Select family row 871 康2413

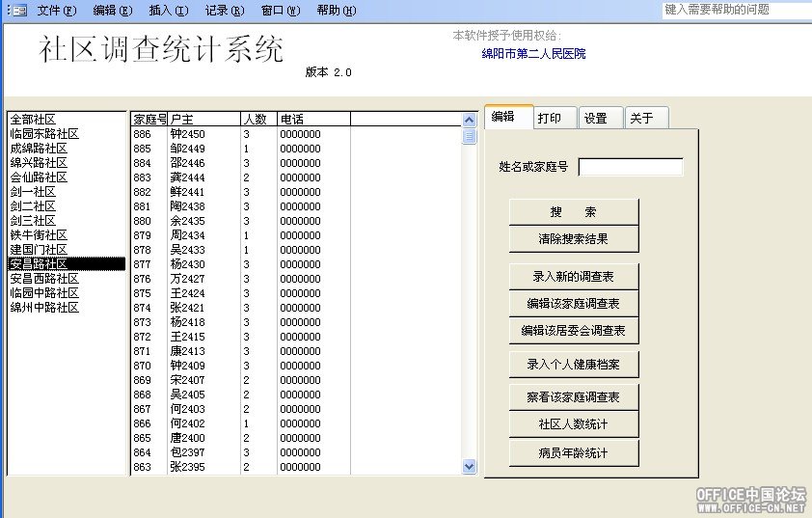pyautogui.click(x=296, y=351)
